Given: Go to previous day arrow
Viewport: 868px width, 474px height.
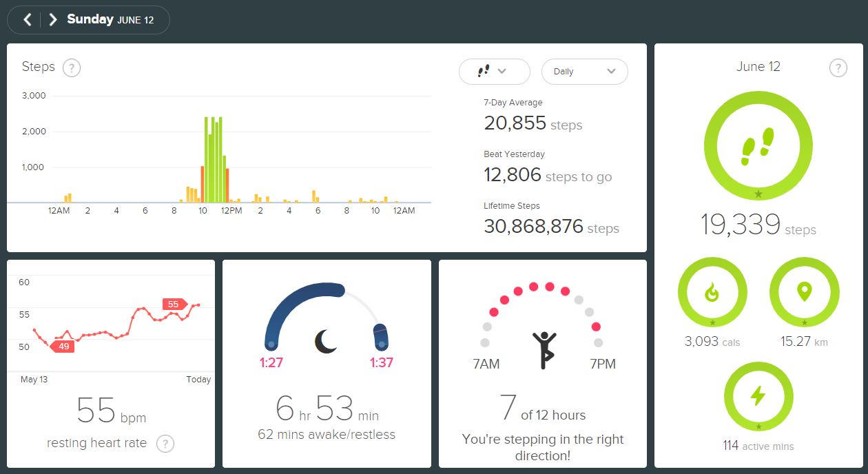Looking at the screenshot, I should [x=28, y=20].
